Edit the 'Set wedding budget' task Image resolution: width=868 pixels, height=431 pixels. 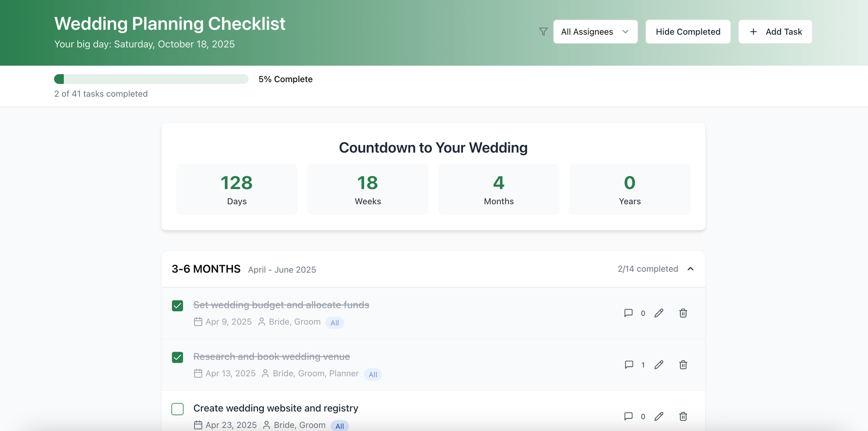[659, 313]
